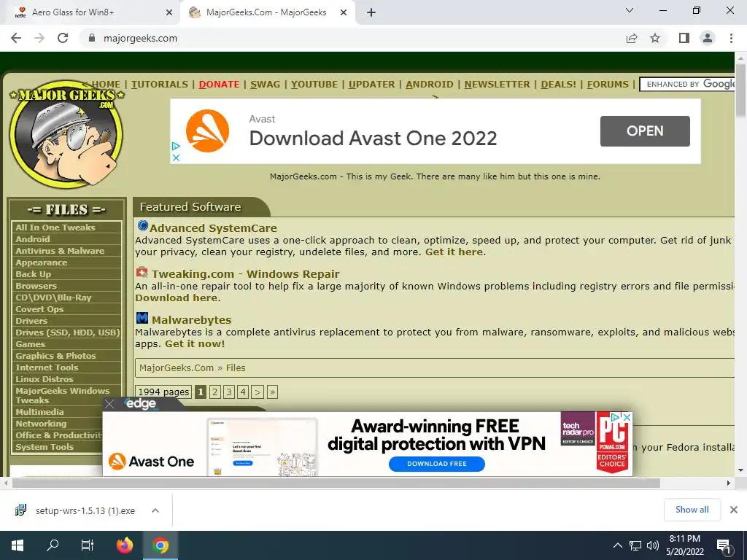Open Chrome three-dot menu
The height and width of the screenshot is (560, 747).
(x=731, y=38)
